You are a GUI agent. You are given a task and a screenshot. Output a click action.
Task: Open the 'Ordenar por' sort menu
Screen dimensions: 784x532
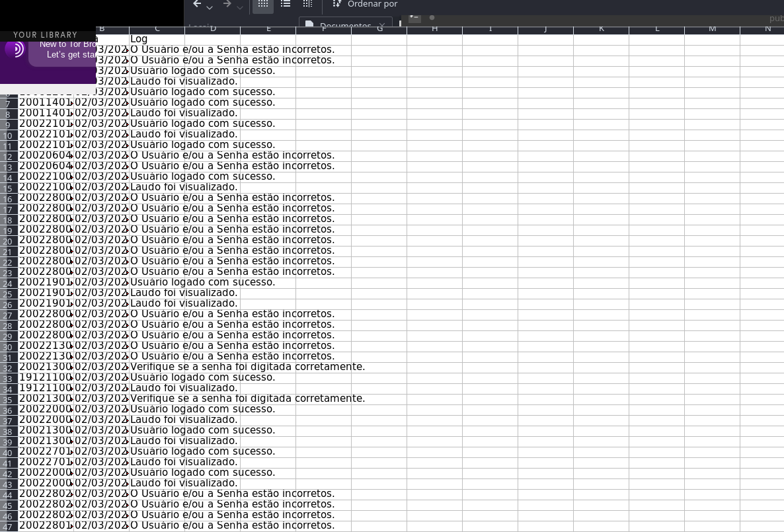coord(365,4)
